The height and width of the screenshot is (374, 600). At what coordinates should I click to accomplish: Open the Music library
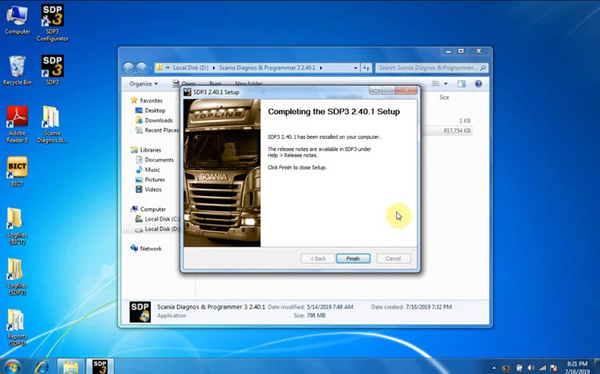click(x=152, y=170)
